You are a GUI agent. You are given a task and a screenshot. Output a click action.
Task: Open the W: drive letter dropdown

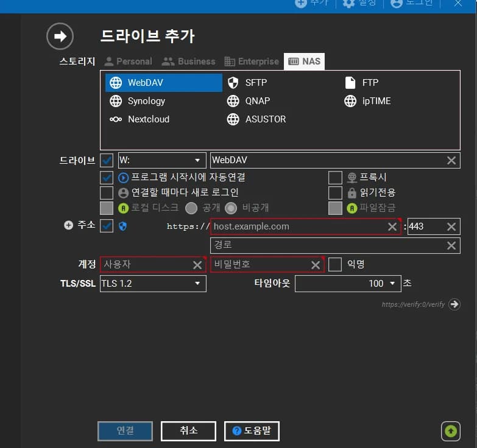tap(162, 160)
